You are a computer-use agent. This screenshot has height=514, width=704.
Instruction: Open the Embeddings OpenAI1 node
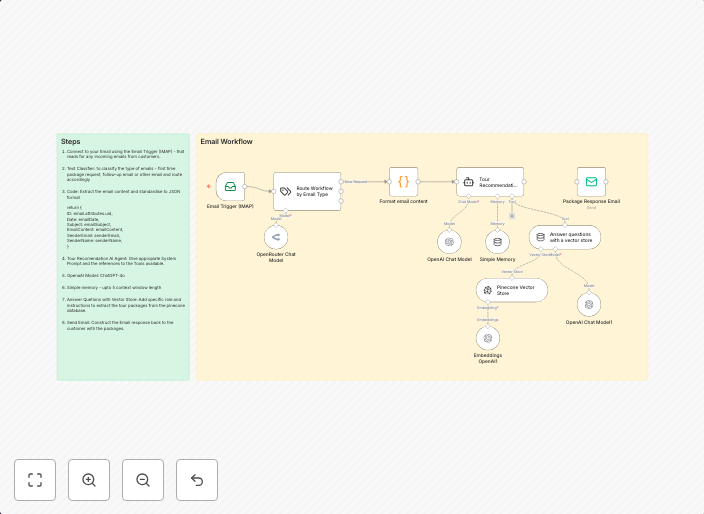[488, 338]
